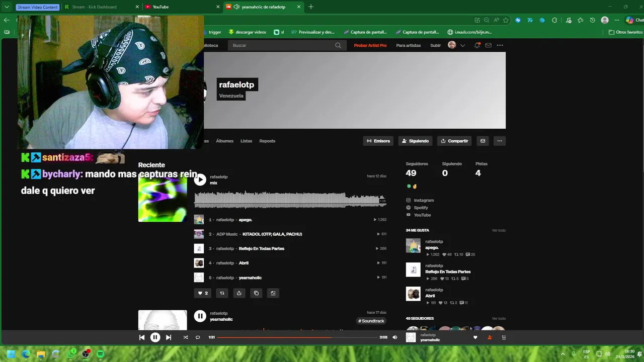Share the 'mix' playlist

tap(239, 293)
